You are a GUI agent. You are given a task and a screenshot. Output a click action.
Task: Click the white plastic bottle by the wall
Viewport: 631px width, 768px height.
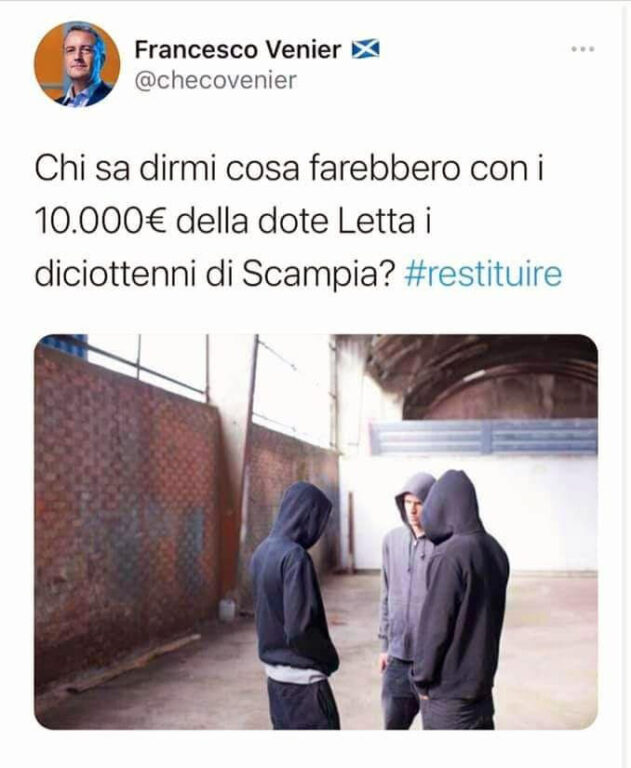(227, 609)
